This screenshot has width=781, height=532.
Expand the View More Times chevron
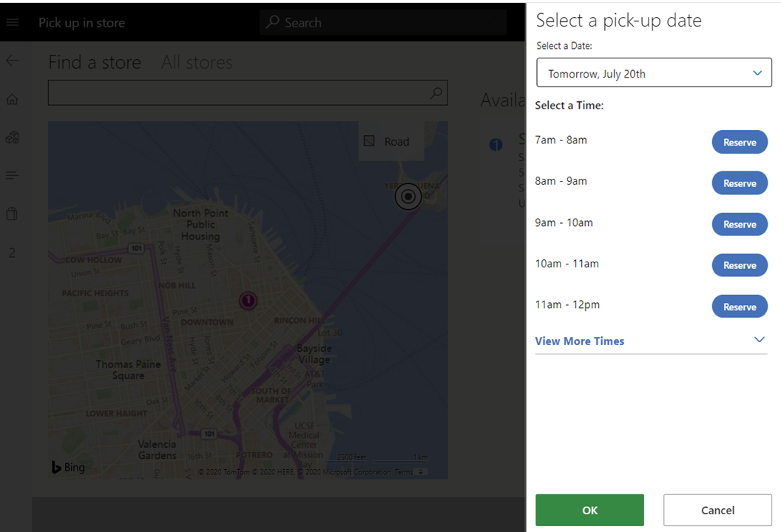[760, 339]
